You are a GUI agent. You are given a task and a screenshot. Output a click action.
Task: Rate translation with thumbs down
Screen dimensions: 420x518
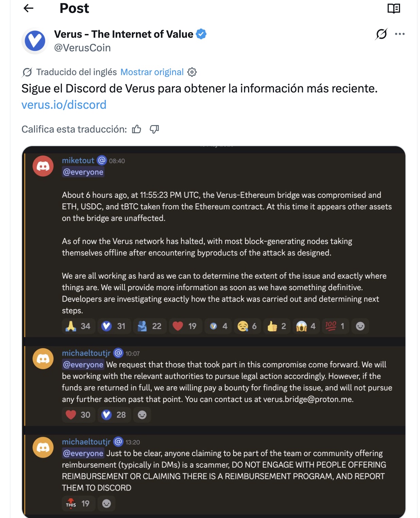click(x=154, y=129)
